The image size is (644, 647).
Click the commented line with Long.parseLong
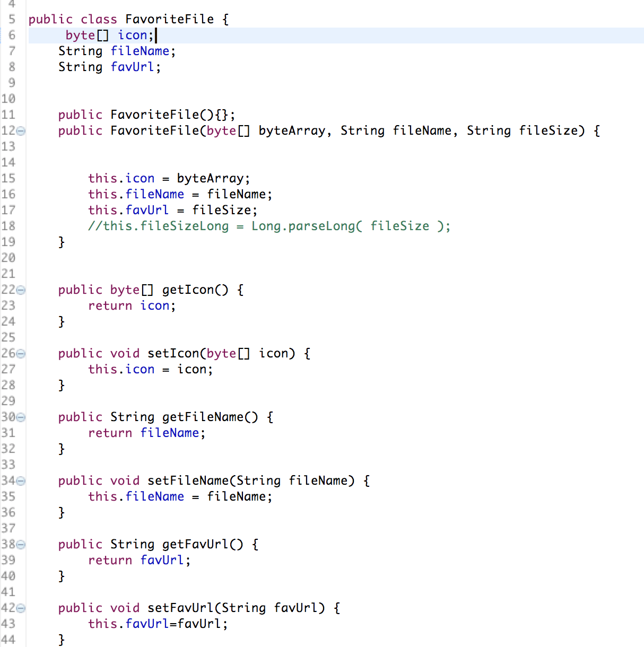point(269,226)
